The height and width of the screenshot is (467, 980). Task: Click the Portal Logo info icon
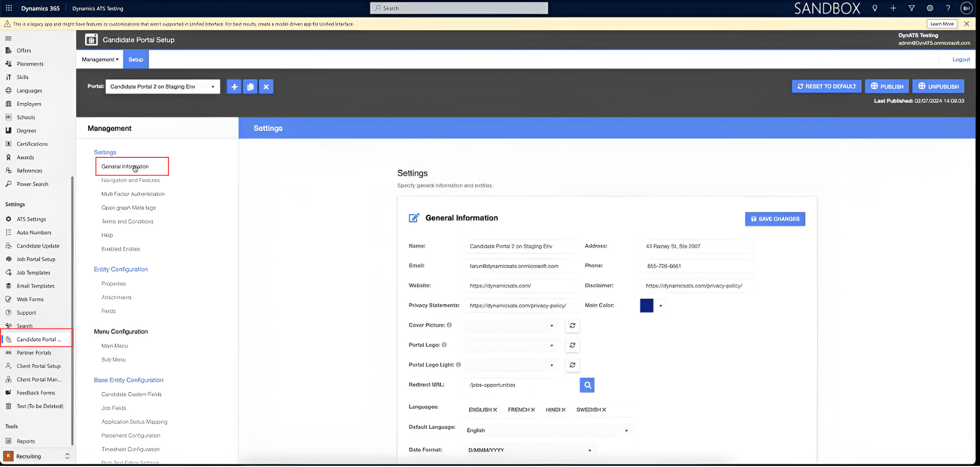point(444,345)
